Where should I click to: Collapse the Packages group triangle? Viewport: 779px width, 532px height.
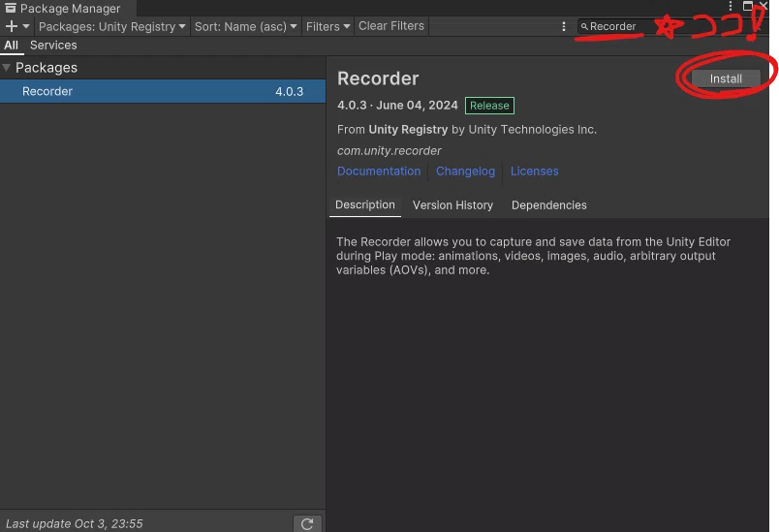tap(7, 68)
